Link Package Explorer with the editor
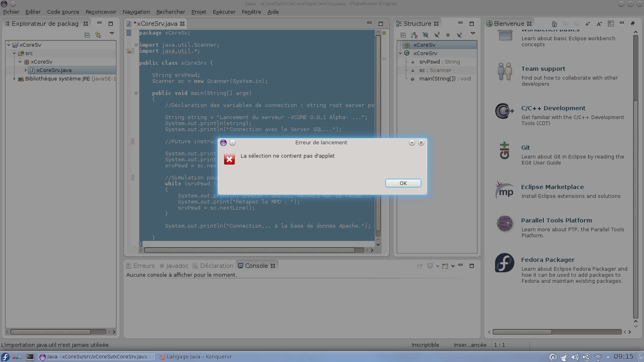The image size is (644, 362). click(x=98, y=35)
